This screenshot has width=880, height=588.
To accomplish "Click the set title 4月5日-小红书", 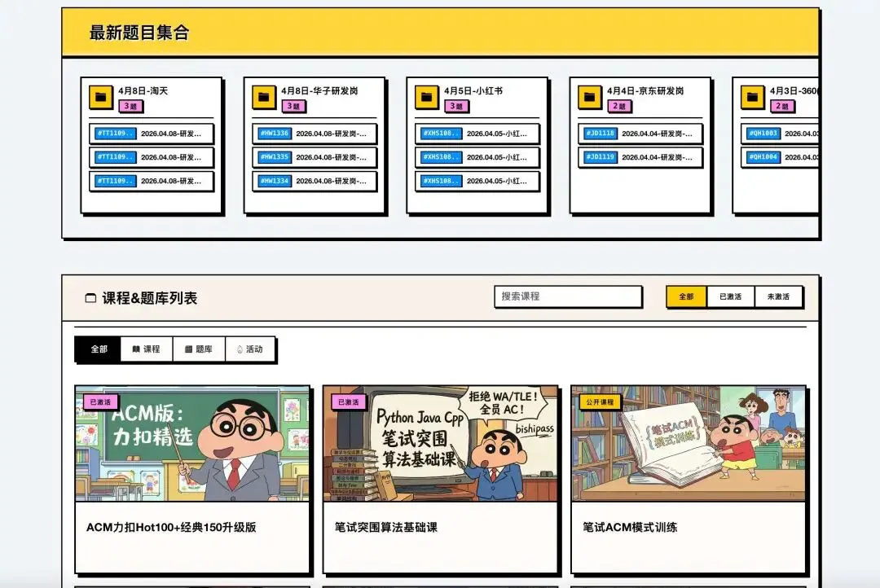I will click(x=473, y=90).
